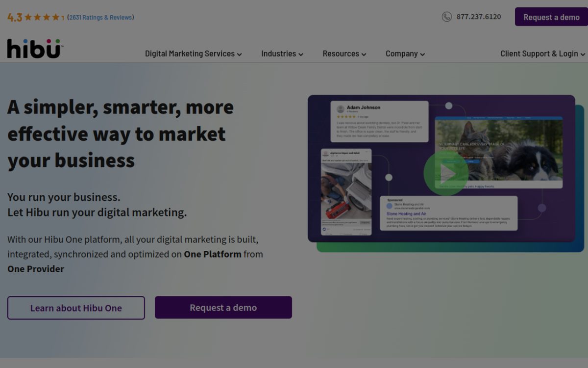This screenshot has width=588, height=368.
Task: Click the veterinary website preview with pets
Action: tap(498, 152)
